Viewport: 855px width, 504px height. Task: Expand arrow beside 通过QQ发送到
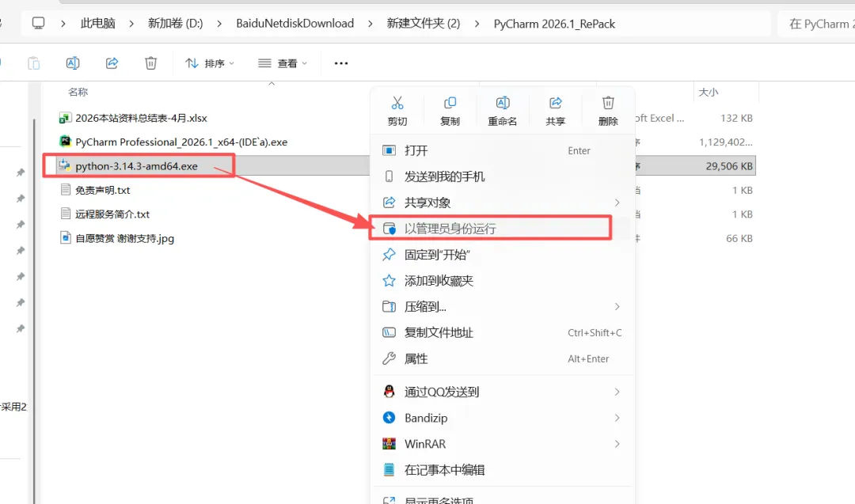click(x=617, y=392)
